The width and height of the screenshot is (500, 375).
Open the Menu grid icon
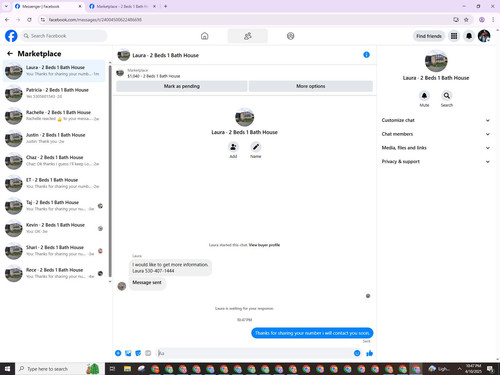pyautogui.click(x=454, y=36)
